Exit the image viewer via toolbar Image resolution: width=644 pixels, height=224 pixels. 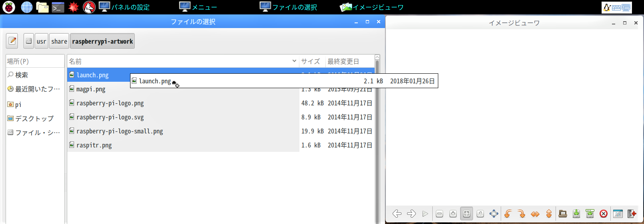point(632,214)
